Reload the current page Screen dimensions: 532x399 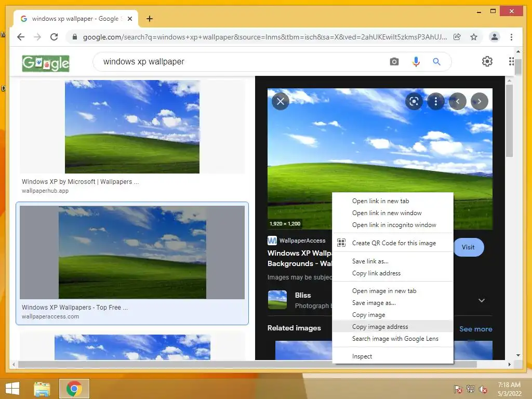tap(54, 37)
